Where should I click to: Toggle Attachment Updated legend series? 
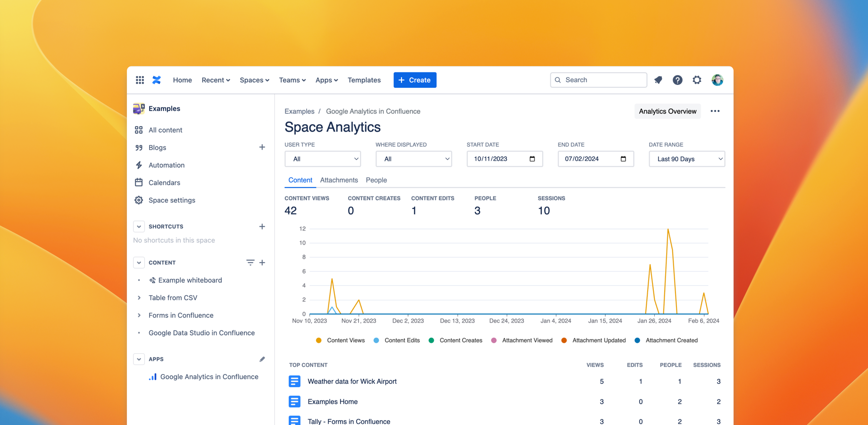coord(593,340)
